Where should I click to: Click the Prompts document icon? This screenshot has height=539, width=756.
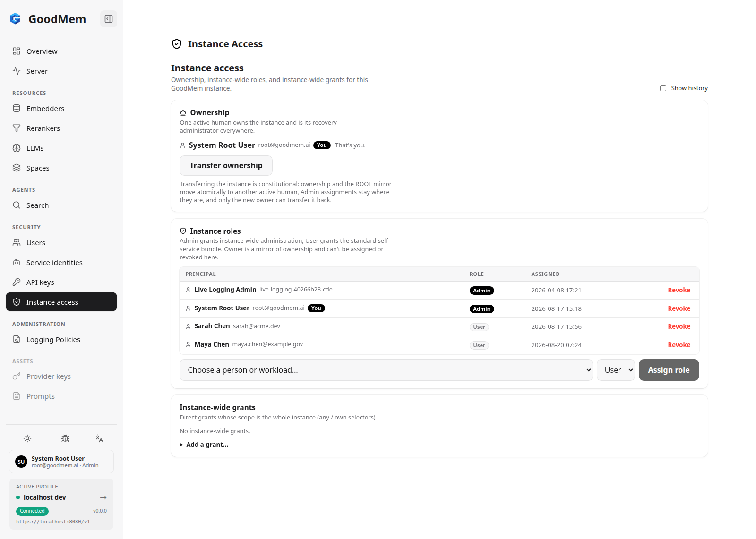(17, 396)
